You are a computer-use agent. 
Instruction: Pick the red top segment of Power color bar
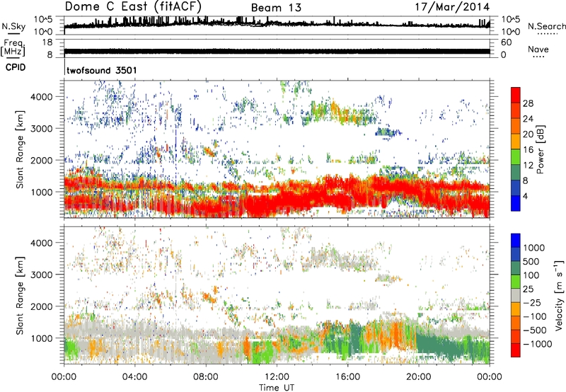pos(516,95)
